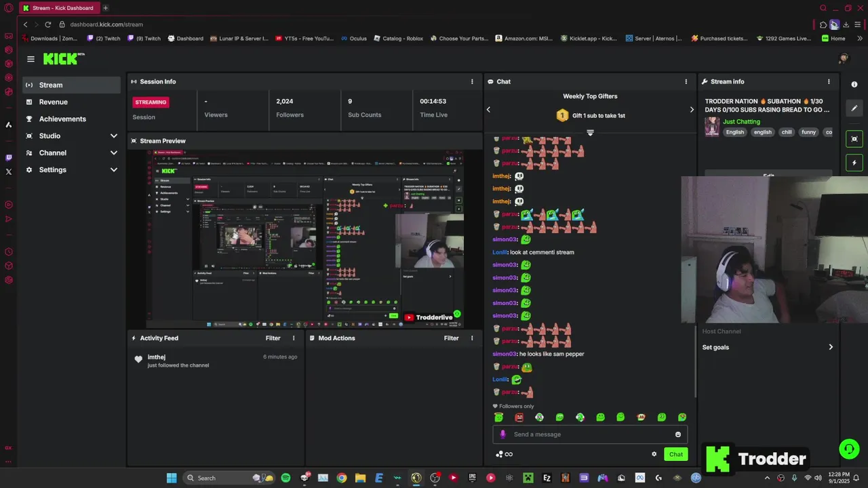This screenshot has width=868, height=488.
Task: Open Google Chrome from the taskbar
Action: [341, 478]
